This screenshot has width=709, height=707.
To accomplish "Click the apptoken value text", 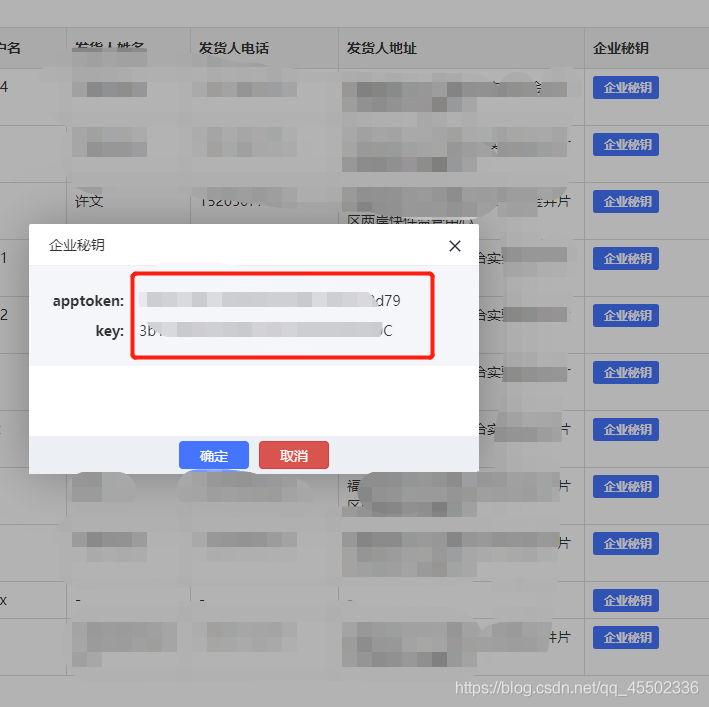I will pyautogui.click(x=271, y=300).
